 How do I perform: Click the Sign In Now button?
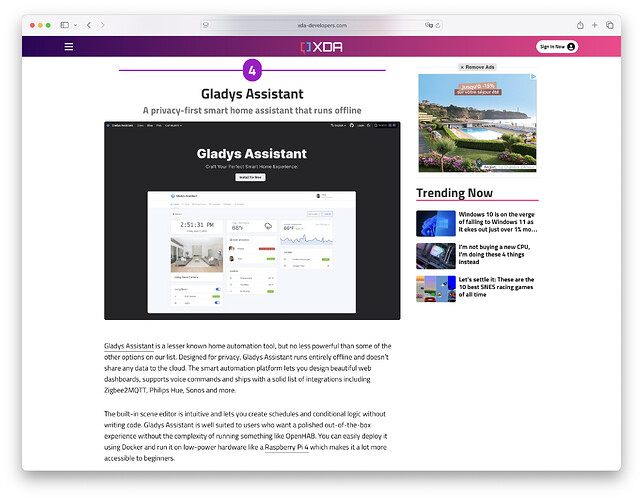[x=557, y=46]
